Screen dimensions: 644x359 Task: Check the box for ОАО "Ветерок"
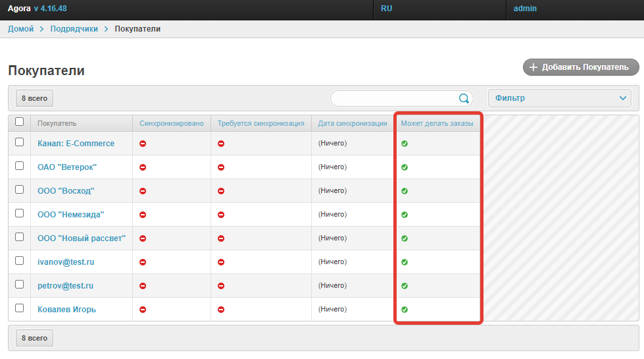[x=19, y=166]
